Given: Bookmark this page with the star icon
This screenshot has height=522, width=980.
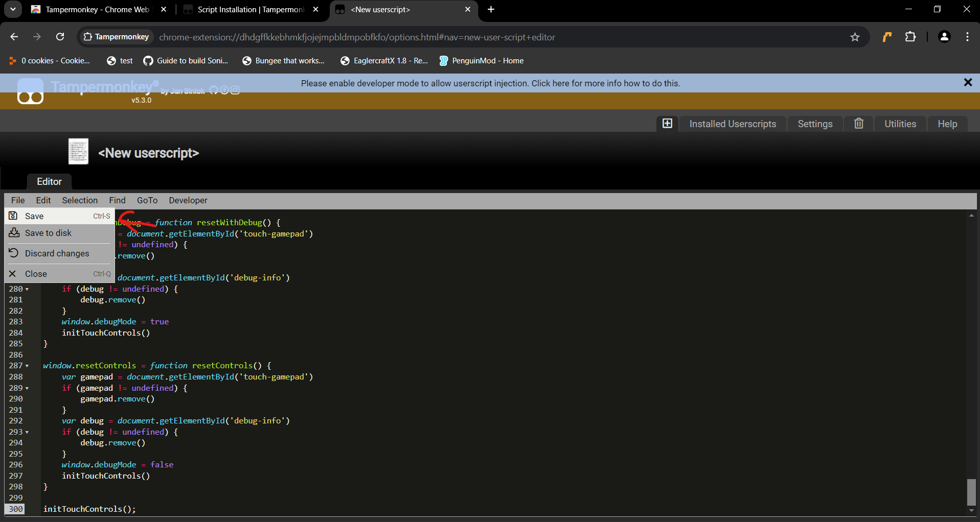Looking at the screenshot, I should 855,37.
